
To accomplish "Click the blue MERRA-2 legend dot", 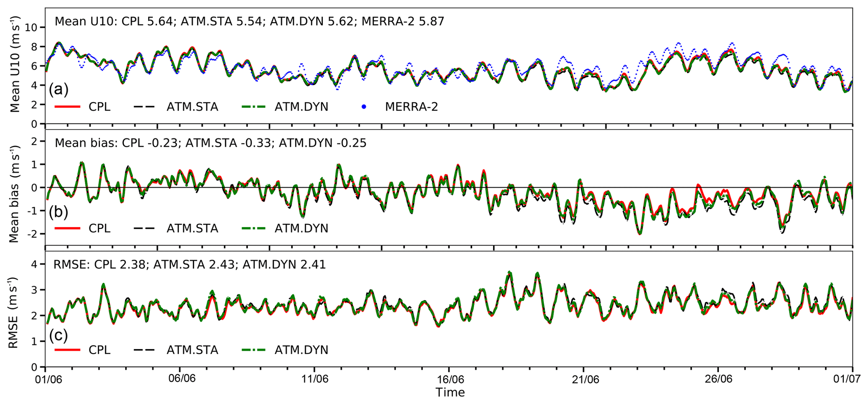I will pos(364,107).
